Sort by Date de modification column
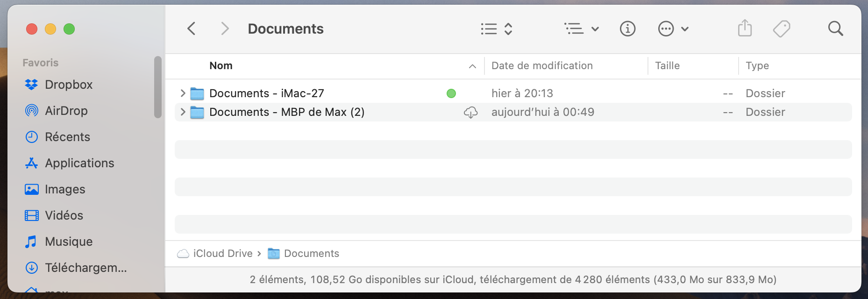 [x=542, y=66]
